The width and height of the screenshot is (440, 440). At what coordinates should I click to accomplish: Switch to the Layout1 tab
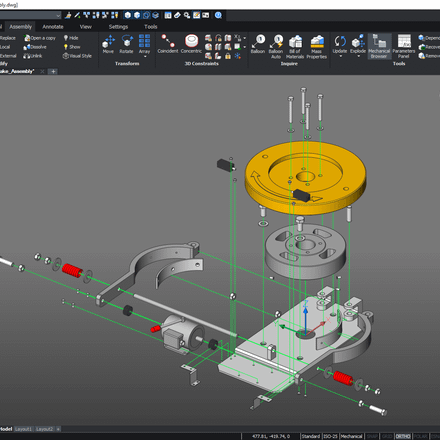point(23,429)
